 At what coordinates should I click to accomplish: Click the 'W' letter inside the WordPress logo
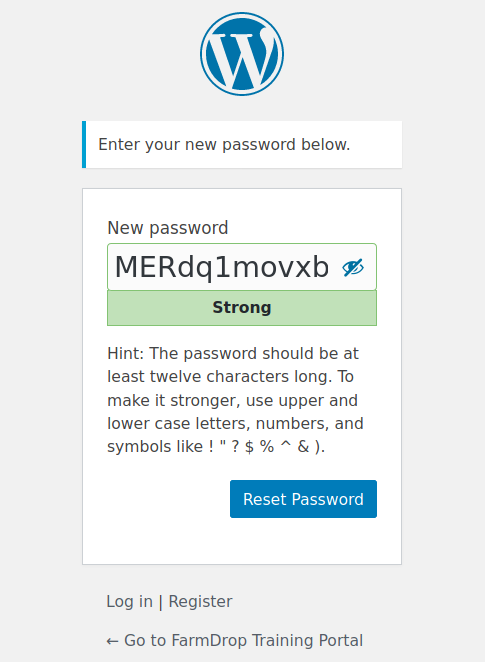click(242, 55)
